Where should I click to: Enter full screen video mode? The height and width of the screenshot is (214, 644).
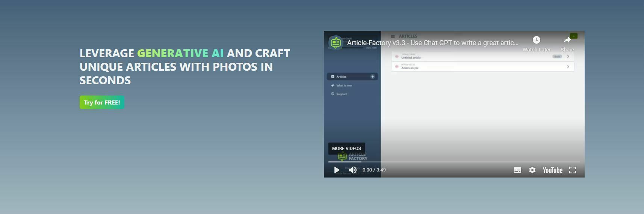coord(573,170)
